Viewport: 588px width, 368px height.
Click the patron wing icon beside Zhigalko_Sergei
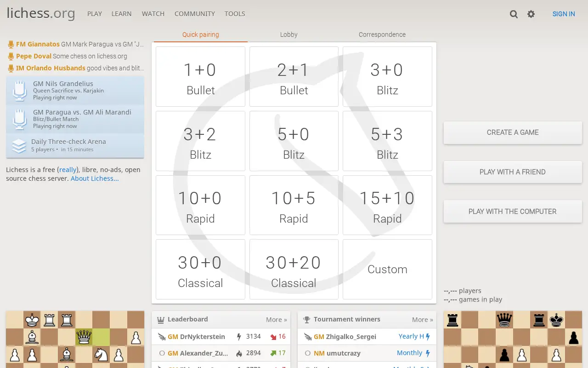(x=308, y=337)
